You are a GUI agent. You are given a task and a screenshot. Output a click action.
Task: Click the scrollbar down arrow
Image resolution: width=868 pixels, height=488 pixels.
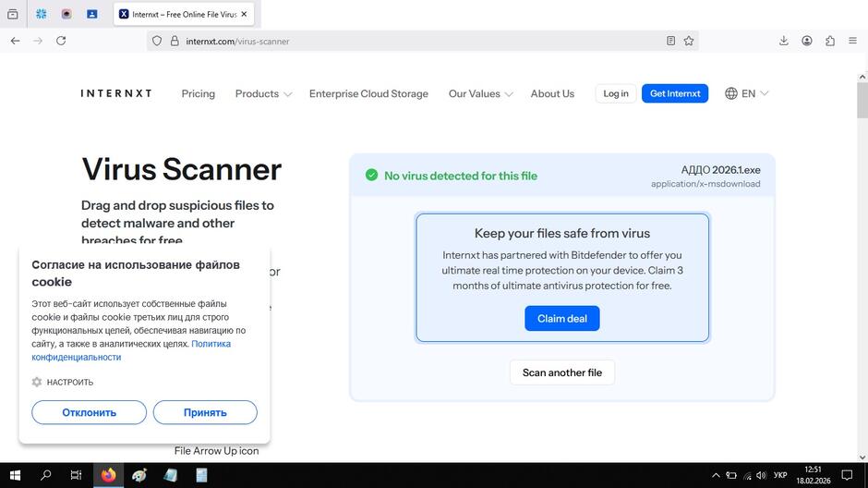(862, 457)
